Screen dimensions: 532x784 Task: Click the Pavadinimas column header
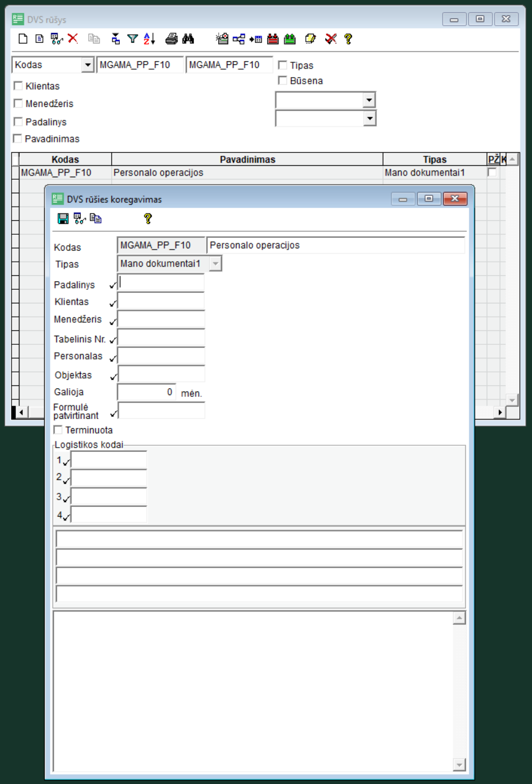[x=247, y=160]
